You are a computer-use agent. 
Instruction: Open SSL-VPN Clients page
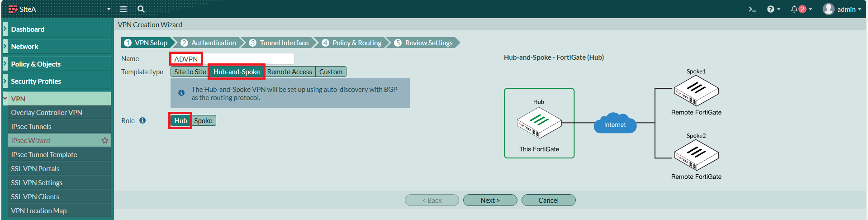[x=59, y=196]
